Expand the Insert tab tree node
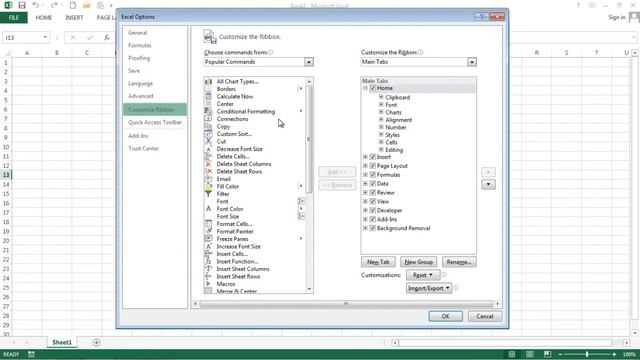The image size is (640, 360). (x=365, y=157)
